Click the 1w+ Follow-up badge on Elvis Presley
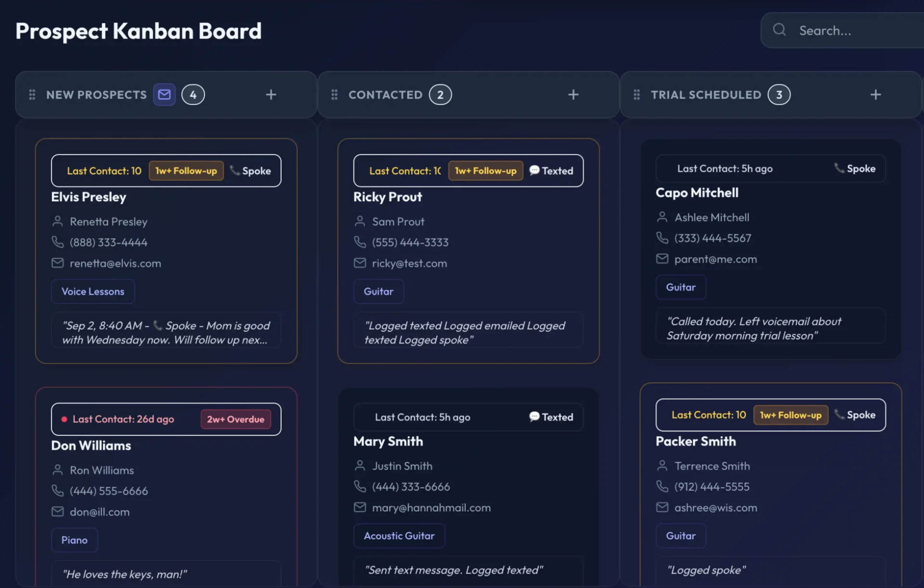Image resolution: width=924 pixels, height=588 pixels. (x=186, y=170)
